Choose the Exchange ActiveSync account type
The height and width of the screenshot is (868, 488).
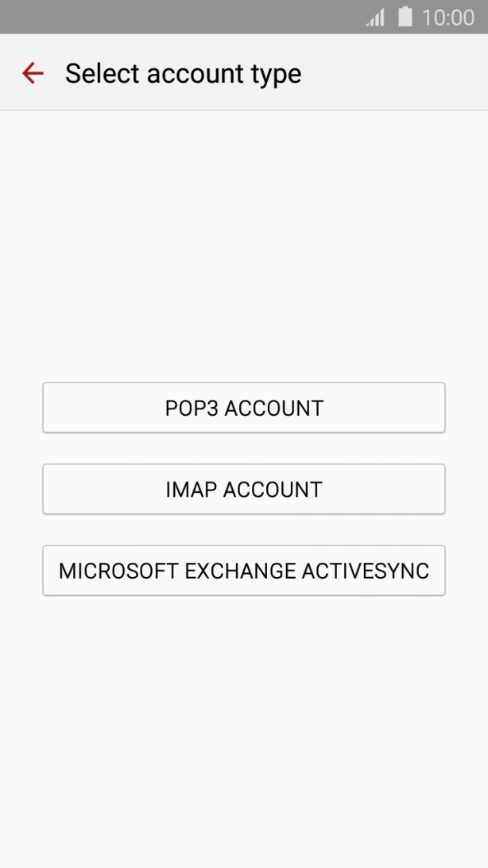(243, 570)
